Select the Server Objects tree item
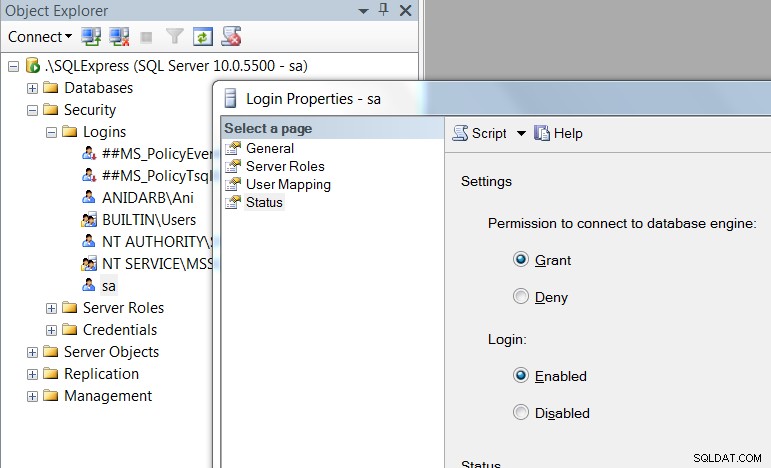 (112, 352)
